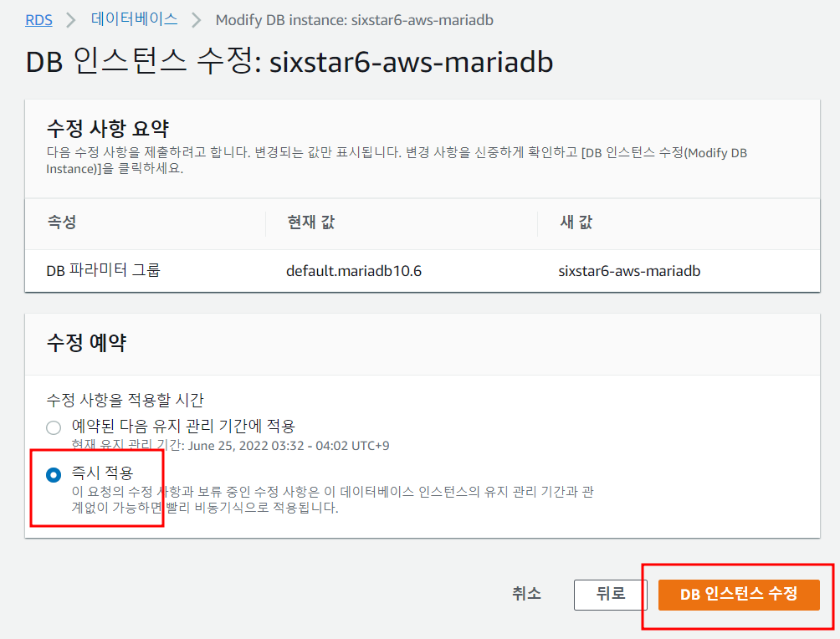Screen dimensions: 840x639
Task: Click the 'DB 파라미터 그룹' table cell
Action: [103, 270]
